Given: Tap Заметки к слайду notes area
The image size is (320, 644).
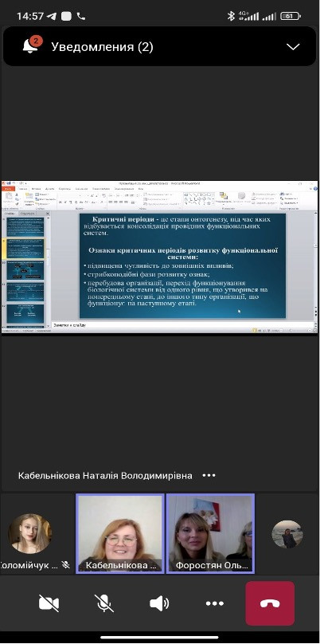Looking at the screenshot, I should [70, 325].
